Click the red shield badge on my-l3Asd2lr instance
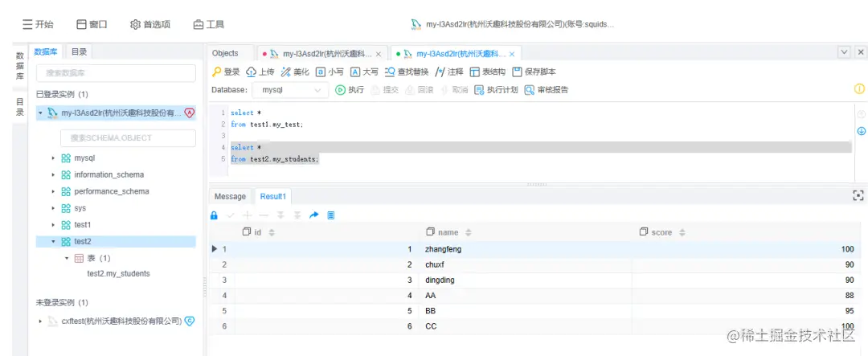The image size is (868, 356). point(190,113)
